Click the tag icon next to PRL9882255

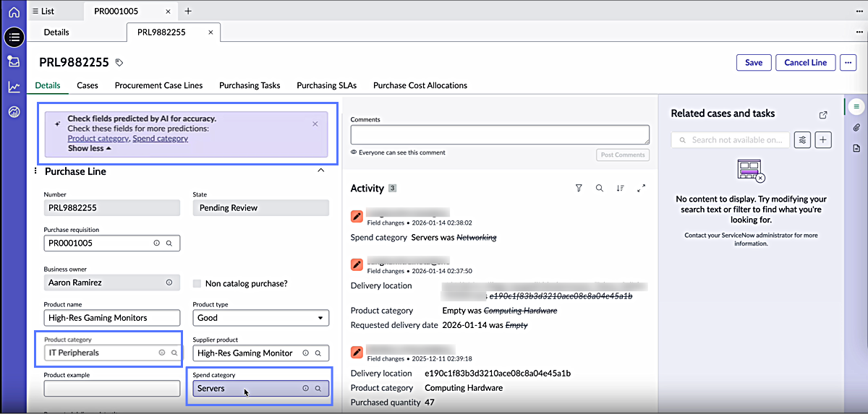(x=119, y=63)
